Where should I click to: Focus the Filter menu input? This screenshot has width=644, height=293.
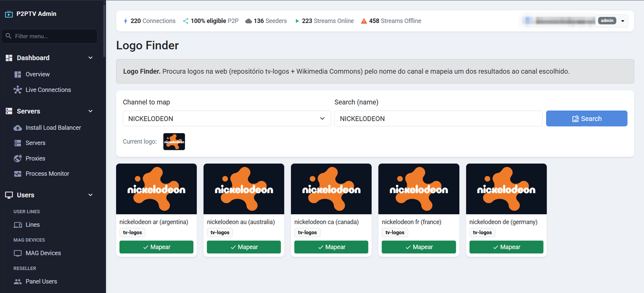click(x=50, y=36)
